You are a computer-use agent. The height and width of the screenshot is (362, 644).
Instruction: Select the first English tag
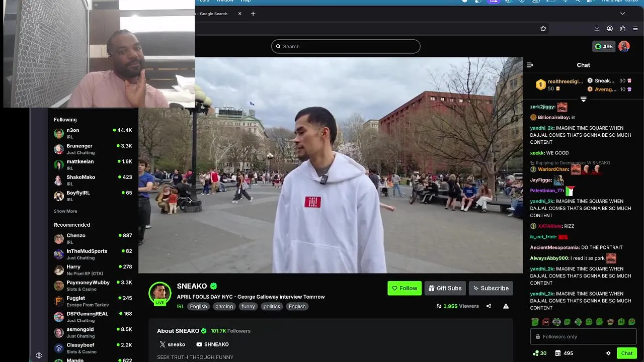coord(198,306)
